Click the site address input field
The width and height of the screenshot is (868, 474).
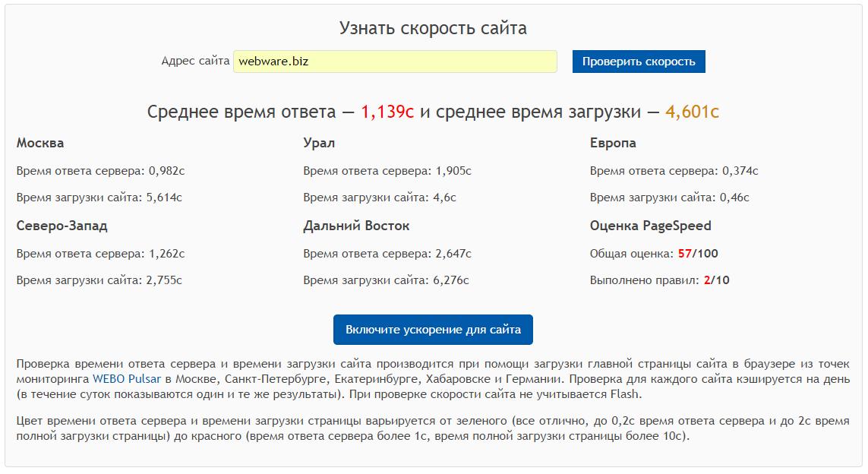395,62
